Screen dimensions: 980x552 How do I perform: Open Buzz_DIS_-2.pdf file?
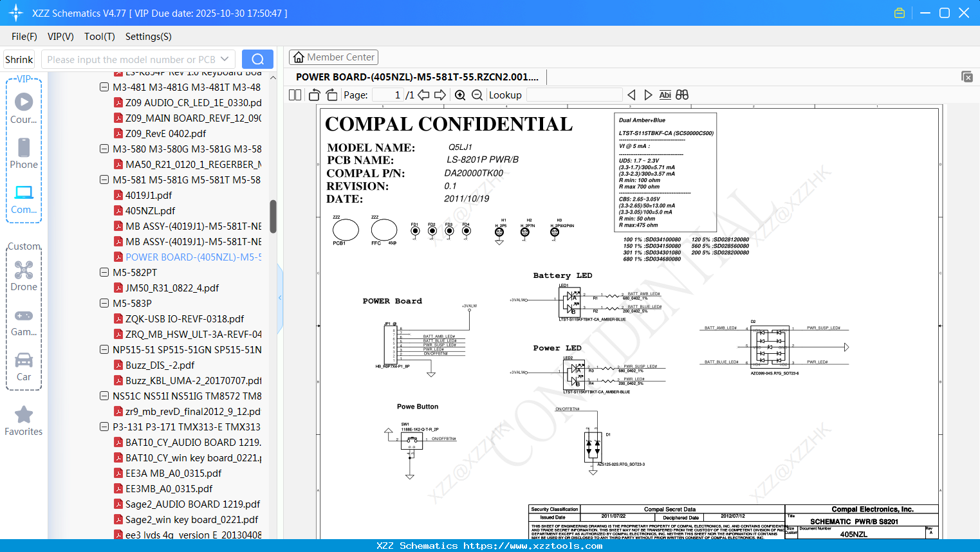(x=160, y=365)
